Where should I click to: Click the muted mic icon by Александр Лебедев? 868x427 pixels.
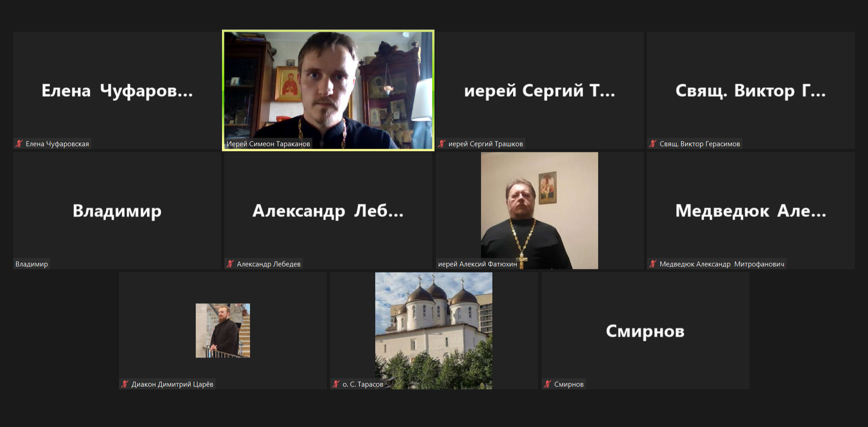coord(230,264)
